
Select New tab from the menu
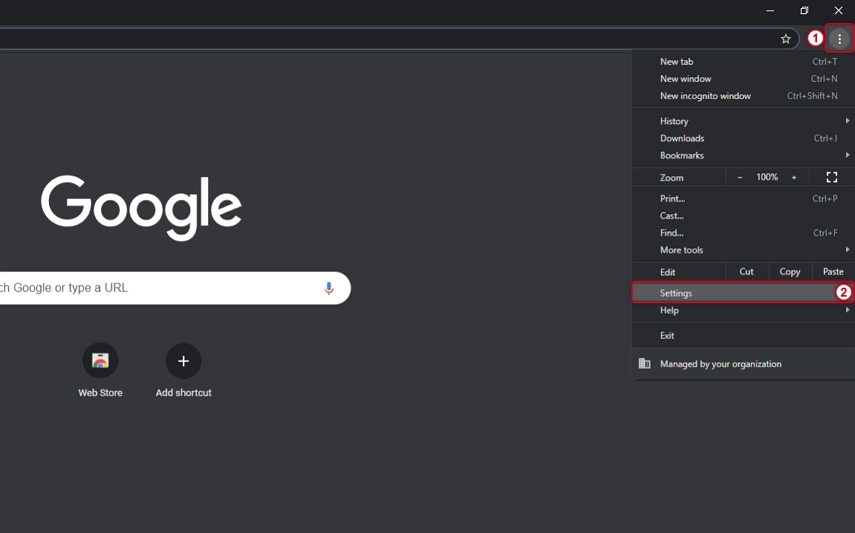[x=743, y=62]
